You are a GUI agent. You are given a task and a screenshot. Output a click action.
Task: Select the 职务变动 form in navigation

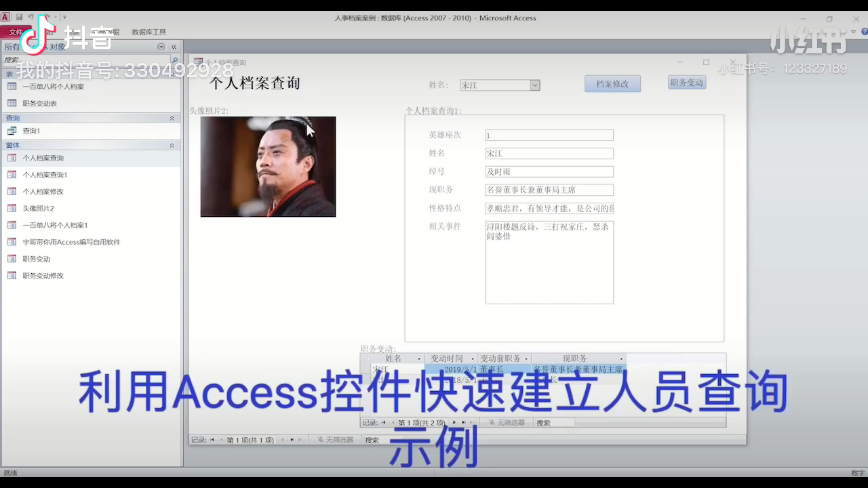[91, 259]
